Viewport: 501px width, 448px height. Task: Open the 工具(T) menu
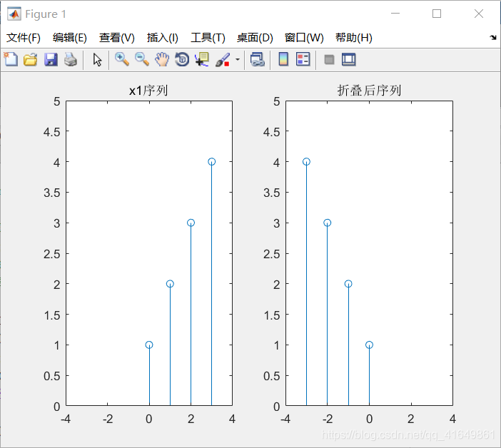(208, 38)
